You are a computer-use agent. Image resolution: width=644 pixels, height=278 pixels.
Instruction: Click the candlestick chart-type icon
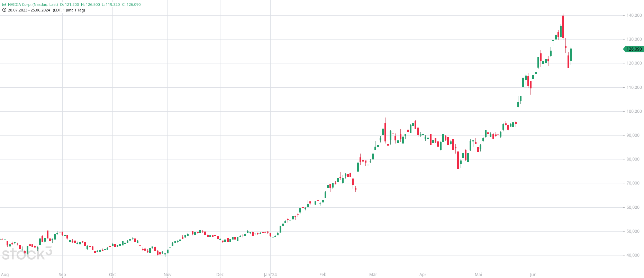pyautogui.click(x=4, y=5)
